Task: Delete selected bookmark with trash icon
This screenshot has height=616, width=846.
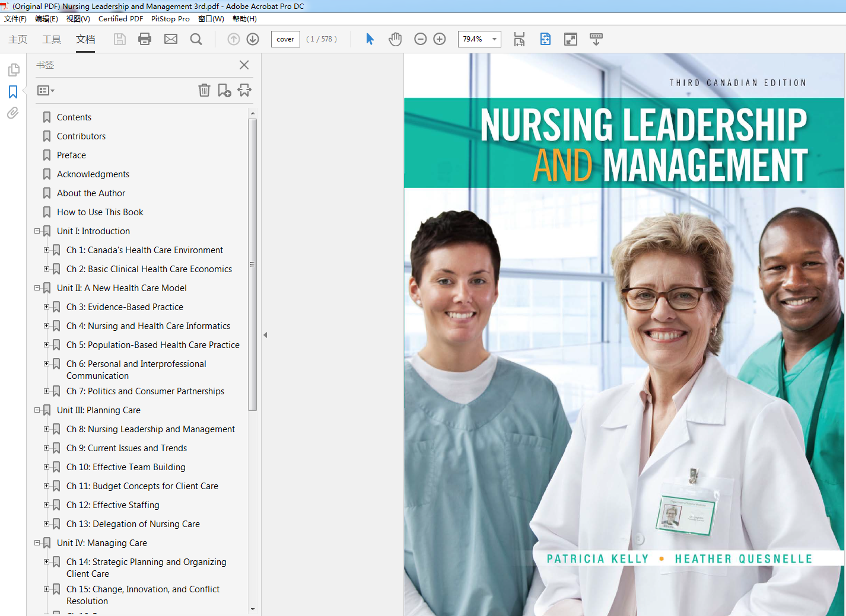Action: coord(204,90)
